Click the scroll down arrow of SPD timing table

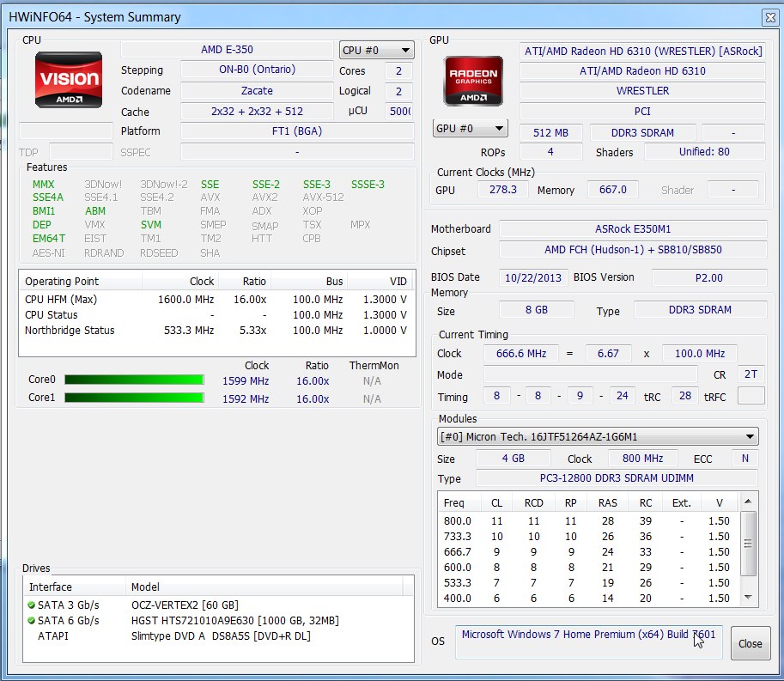748,597
